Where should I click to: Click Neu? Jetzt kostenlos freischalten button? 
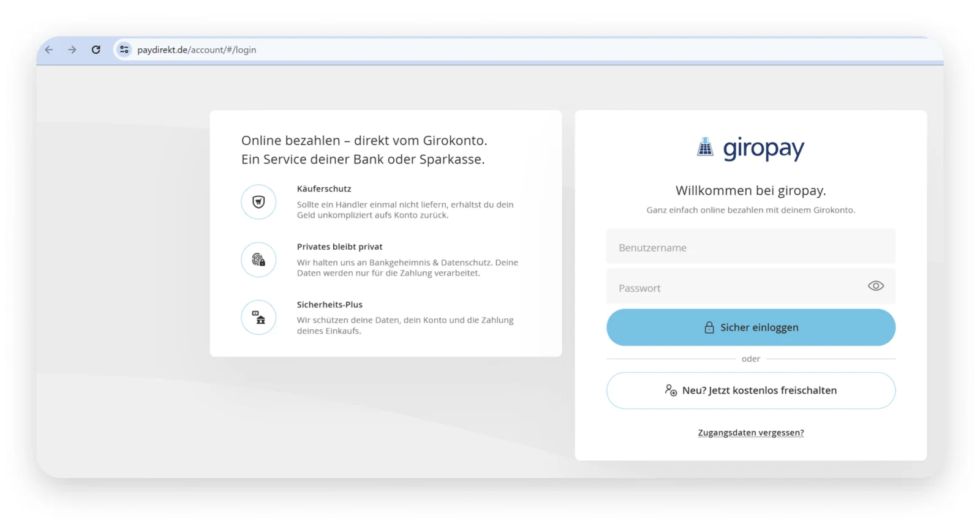pos(751,391)
